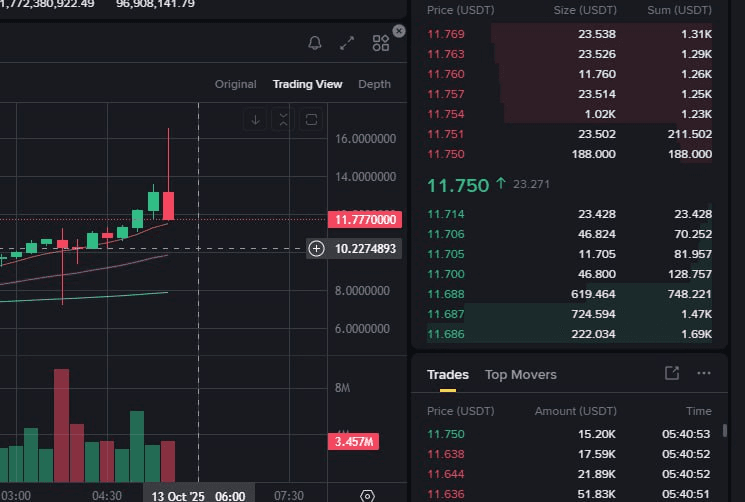The height and width of the screenshot is (502, 745).
Task: Switch to the Original chart view
Action: coord(236,84)
